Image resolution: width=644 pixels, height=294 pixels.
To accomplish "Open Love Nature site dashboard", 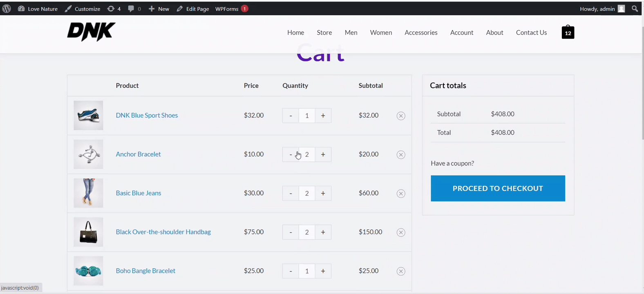I will [x=38, y=9].
